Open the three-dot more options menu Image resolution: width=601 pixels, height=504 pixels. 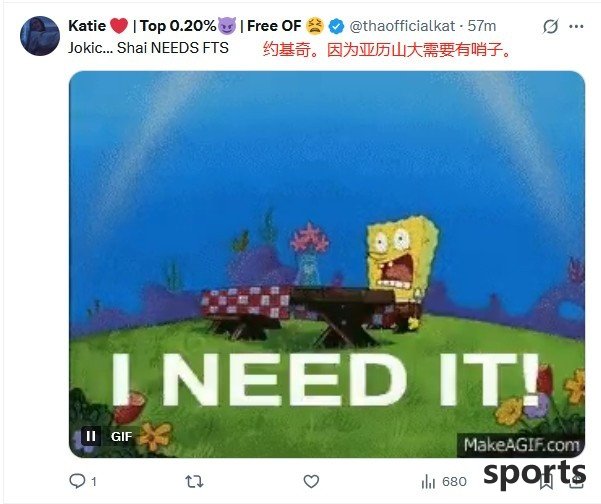pos(576,26)
